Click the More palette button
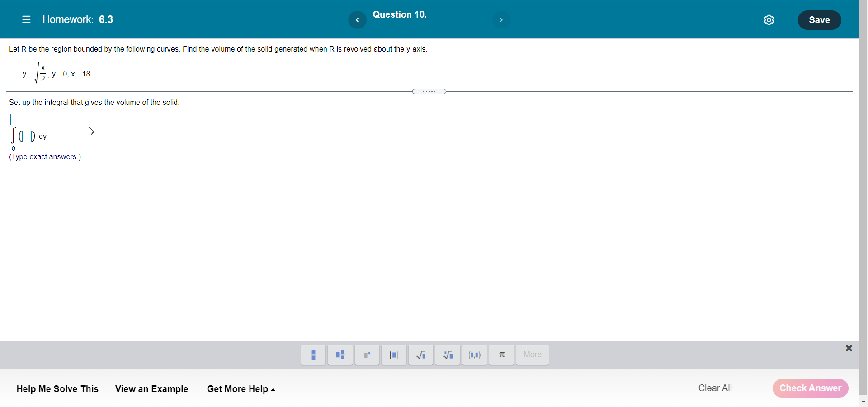The image size is (868, 407). click(x=533, y=355)
